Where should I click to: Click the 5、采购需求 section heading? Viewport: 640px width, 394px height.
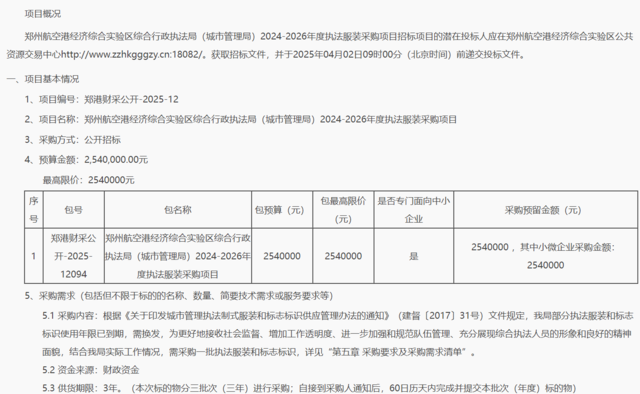[179, 296]
